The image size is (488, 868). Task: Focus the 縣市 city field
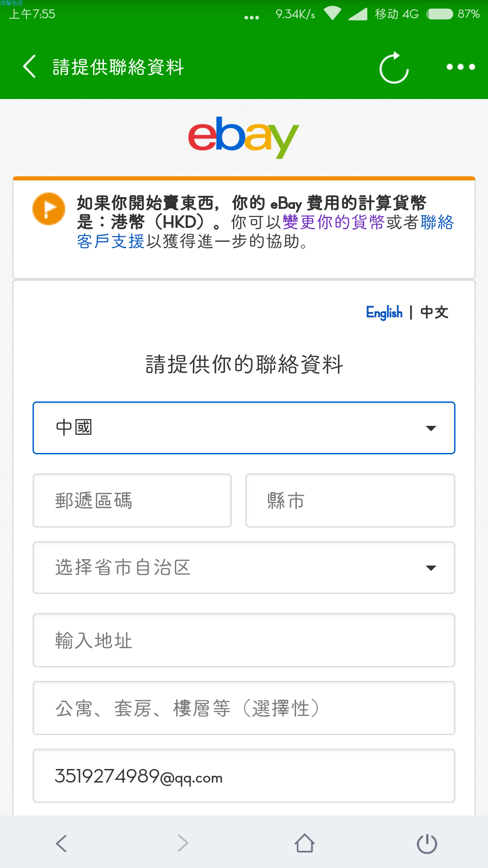350,500
